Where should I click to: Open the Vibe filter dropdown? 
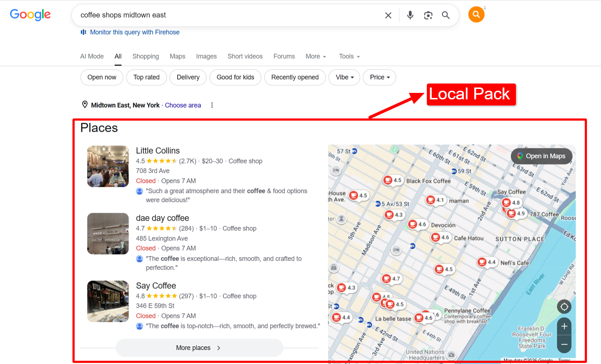(344, 77)
